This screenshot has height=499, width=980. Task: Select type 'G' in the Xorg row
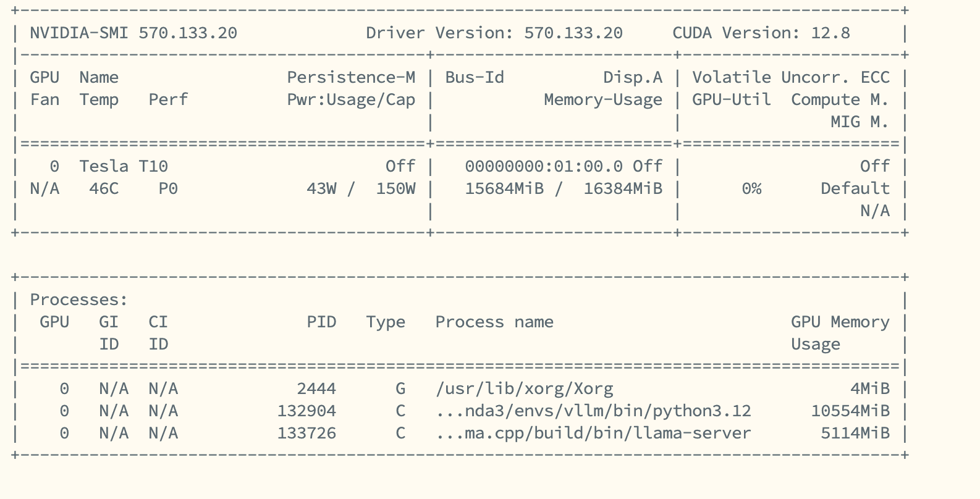coord(400,388)
